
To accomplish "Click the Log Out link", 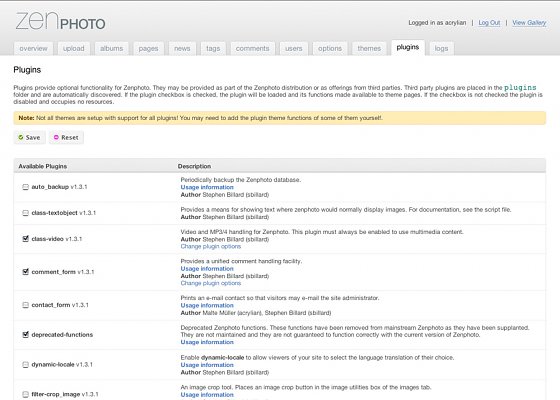I will point(489,23).
